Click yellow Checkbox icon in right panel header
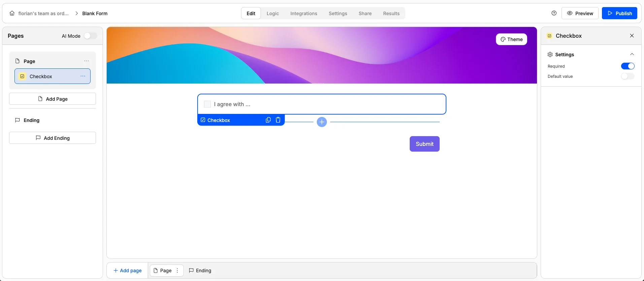This screenshot has height=281, width=644. (549, 36)
